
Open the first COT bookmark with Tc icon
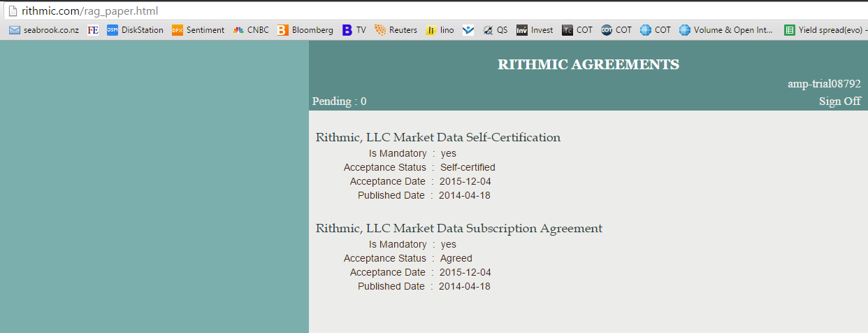[x=577, y=30]
